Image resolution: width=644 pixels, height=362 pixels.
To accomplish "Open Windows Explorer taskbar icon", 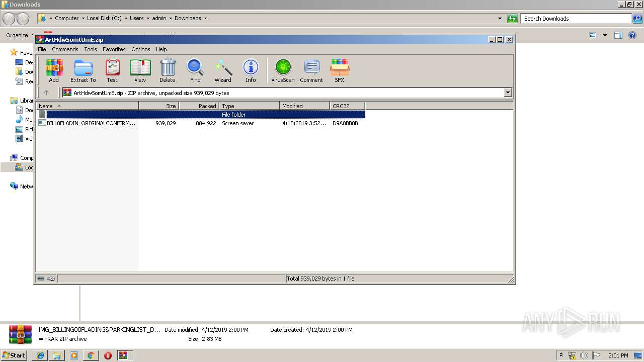I will [57, 355].
